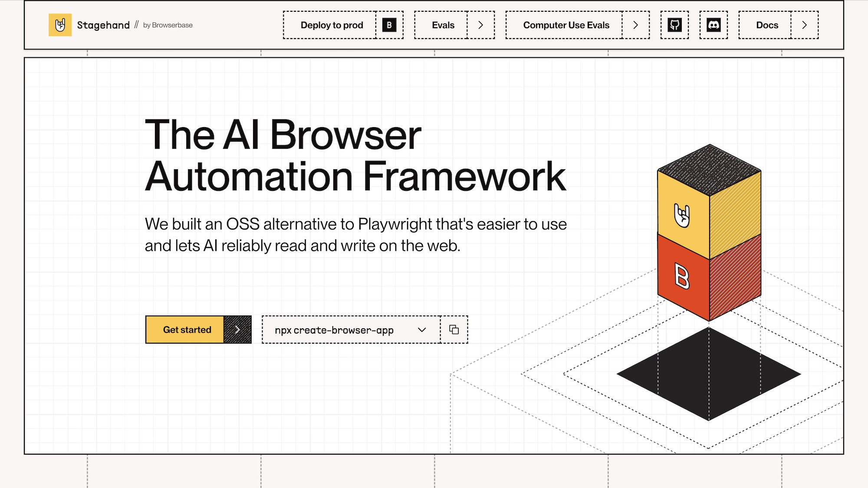Open the Evals nav item

point(443,25)
